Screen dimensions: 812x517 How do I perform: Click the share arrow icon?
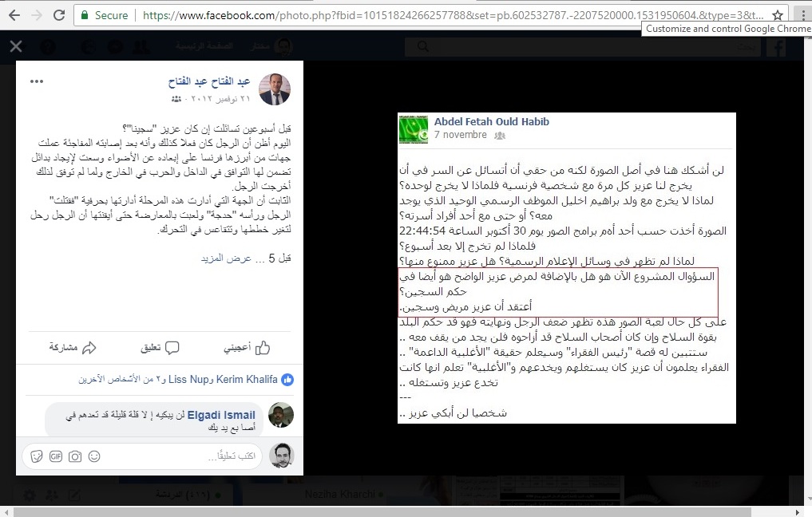pyautogui.click(x=89, y=348)
